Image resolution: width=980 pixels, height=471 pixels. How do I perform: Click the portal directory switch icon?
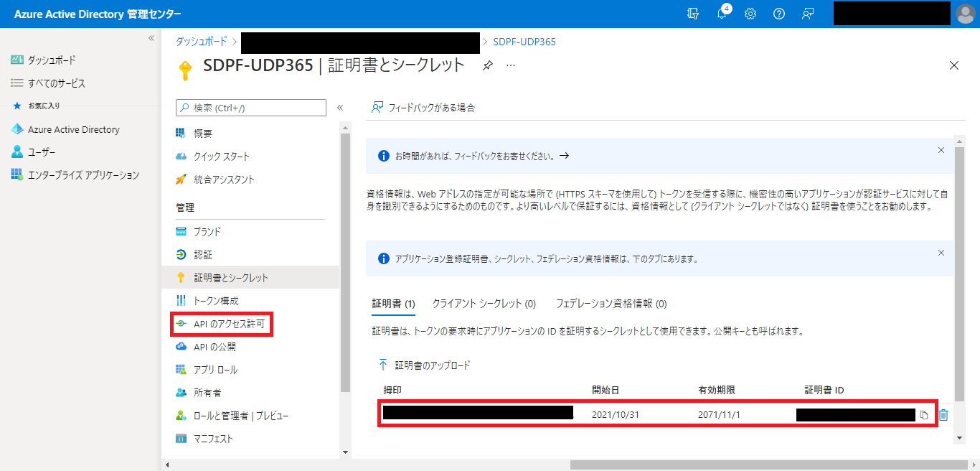pyautogui.click(x=692, y=14)
